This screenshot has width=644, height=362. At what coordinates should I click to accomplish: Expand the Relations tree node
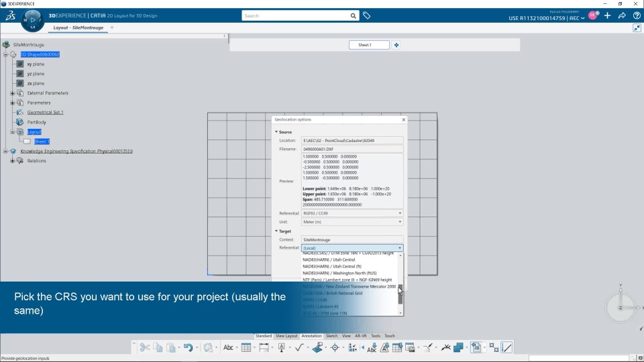tap(12, 161)
